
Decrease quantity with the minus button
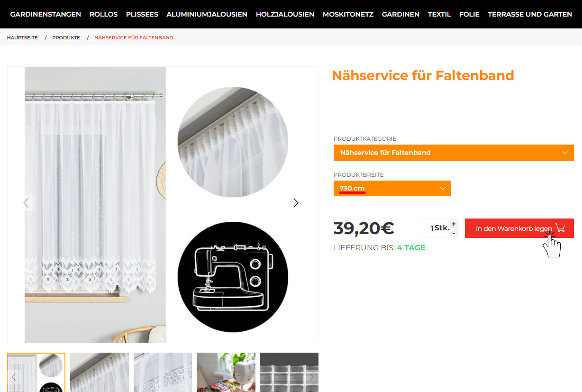point(454,233)
